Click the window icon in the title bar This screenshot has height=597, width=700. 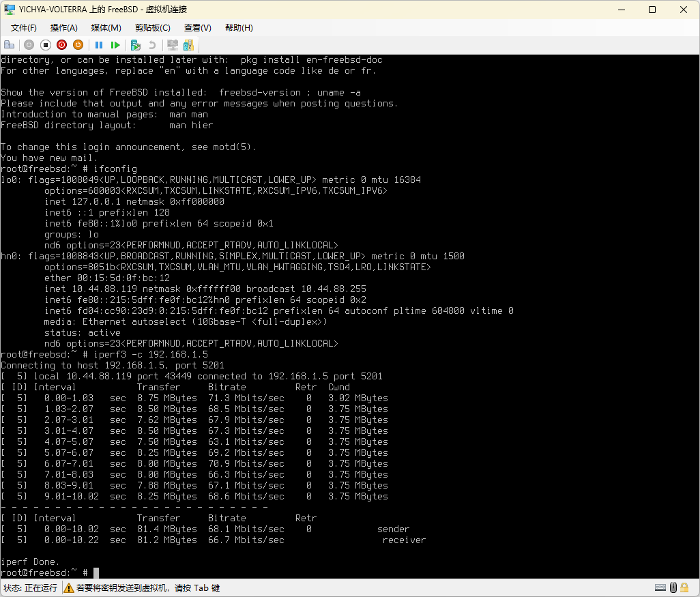pyautogui.click(x=10, y=10)
